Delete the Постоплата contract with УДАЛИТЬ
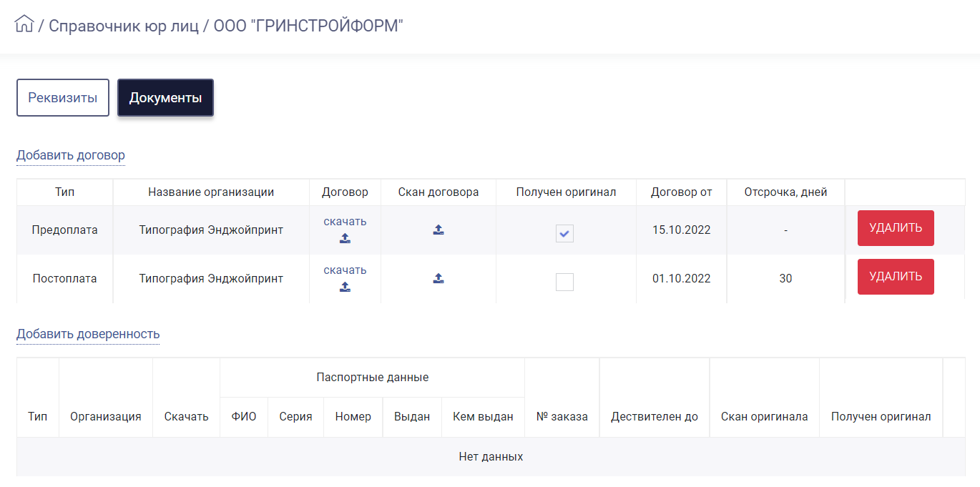980x487 pixels. tap(896, 277)
